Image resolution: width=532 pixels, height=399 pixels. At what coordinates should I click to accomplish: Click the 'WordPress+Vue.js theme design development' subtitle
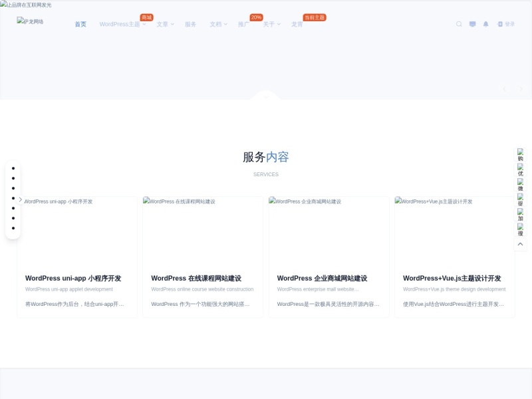[x=454, y=289]
